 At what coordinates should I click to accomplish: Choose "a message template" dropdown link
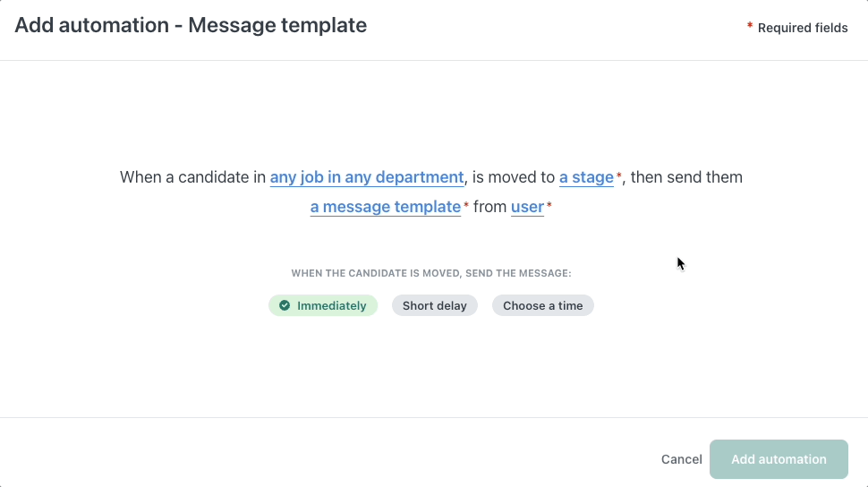[385, 207]
